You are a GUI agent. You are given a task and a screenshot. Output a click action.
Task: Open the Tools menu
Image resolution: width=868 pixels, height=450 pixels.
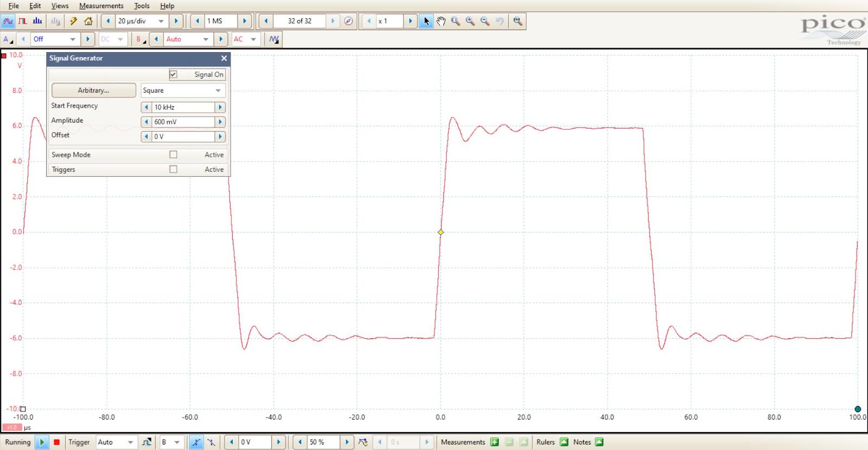(142, 6)
